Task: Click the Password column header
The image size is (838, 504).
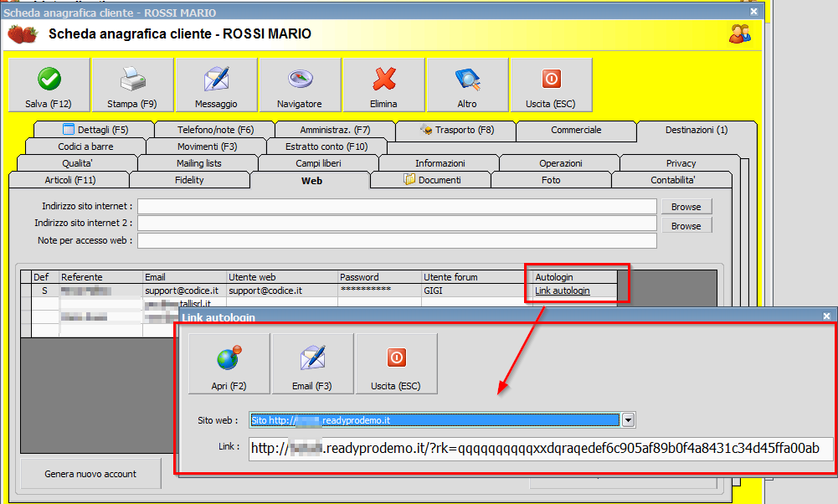Action: pos(380,277)
